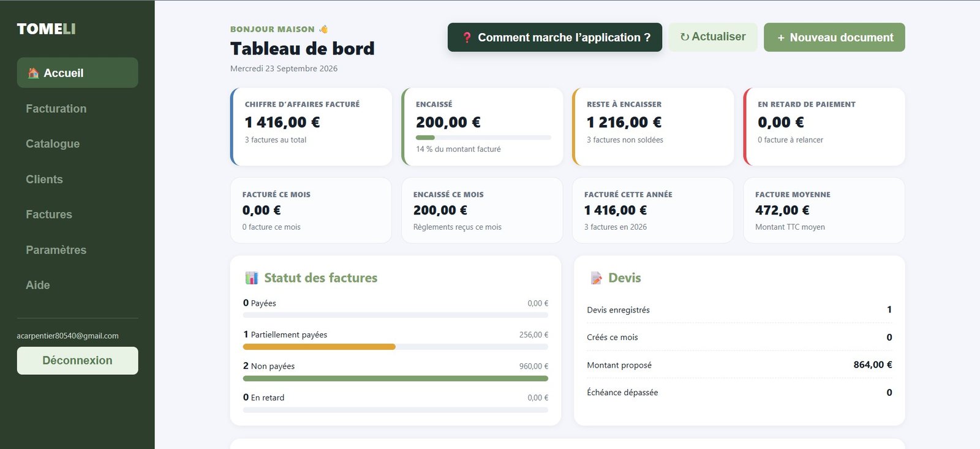The height and width of the screenshot is (449, 980).
Task: Click the Montant proposé row label
Action: pos(619,365)
